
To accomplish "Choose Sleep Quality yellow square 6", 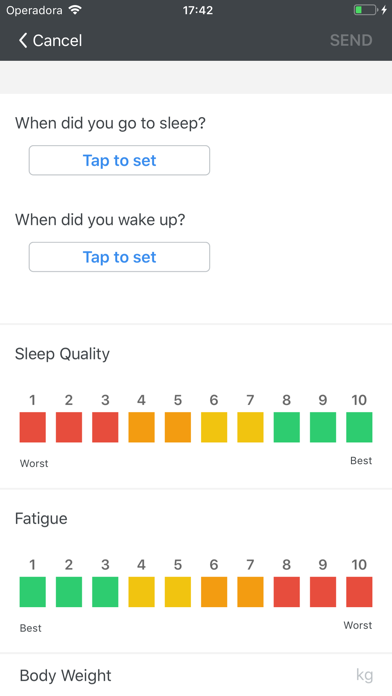I will click(214, 427).
